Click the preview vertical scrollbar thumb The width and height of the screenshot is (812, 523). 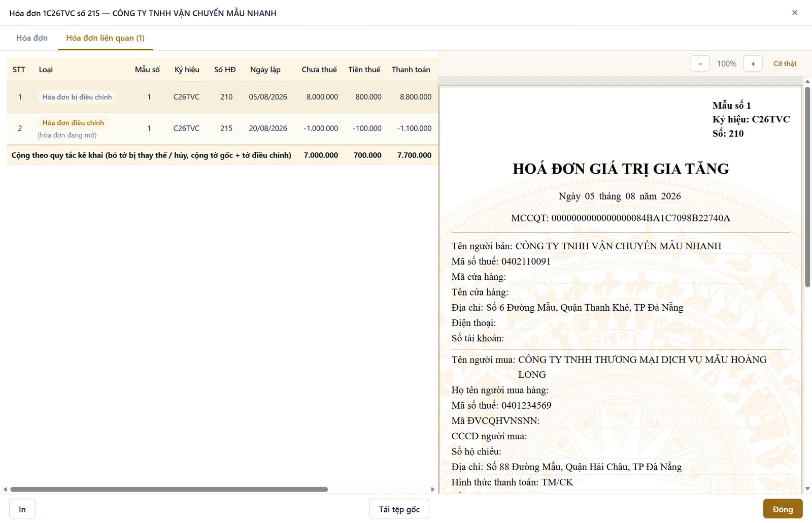(807, 187)
